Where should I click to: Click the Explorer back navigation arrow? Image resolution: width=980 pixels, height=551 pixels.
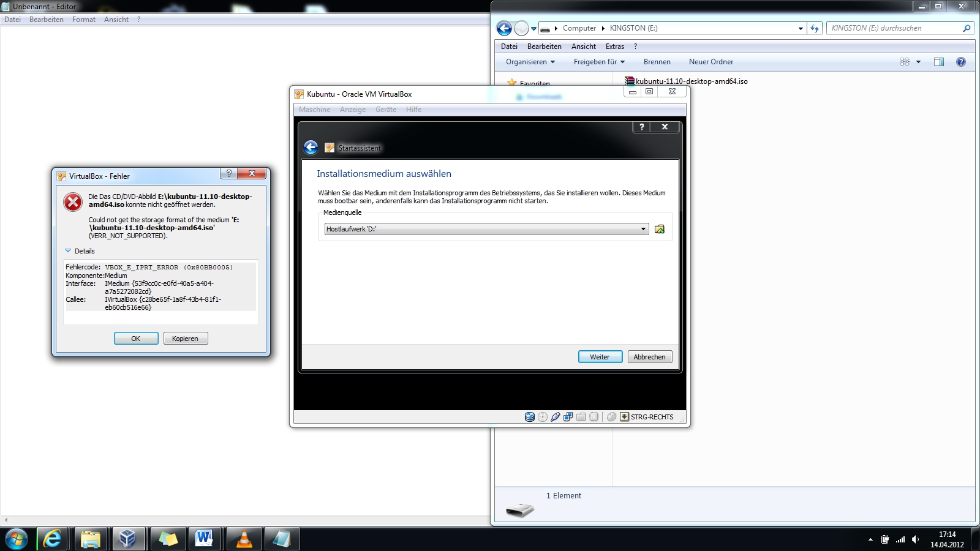point(504,28)
